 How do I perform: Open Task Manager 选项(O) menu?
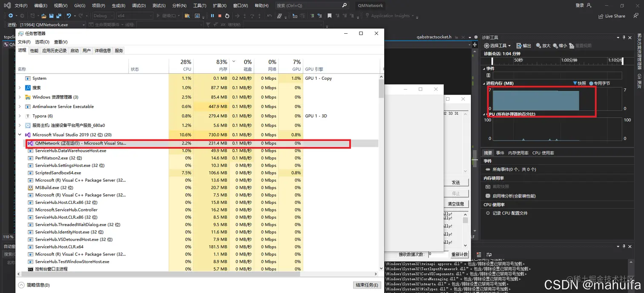click(42, 42)
